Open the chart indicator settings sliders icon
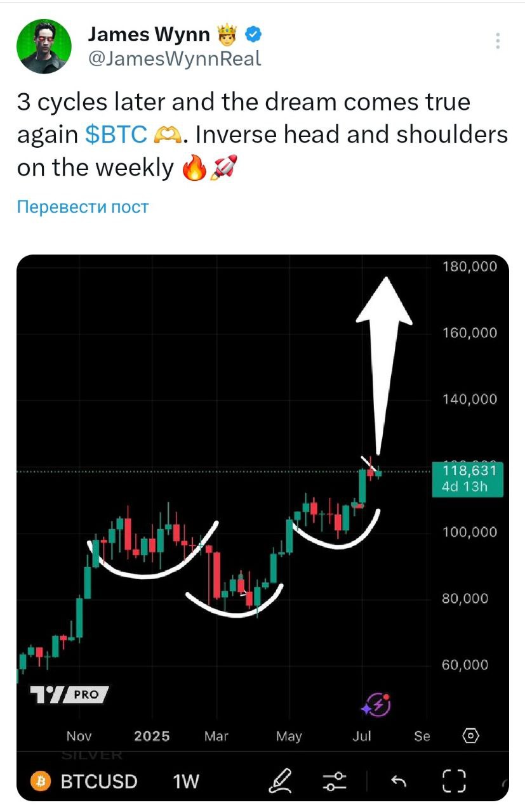Image resolution: width=525 pixels, height=812 pixels. [335, 781]
